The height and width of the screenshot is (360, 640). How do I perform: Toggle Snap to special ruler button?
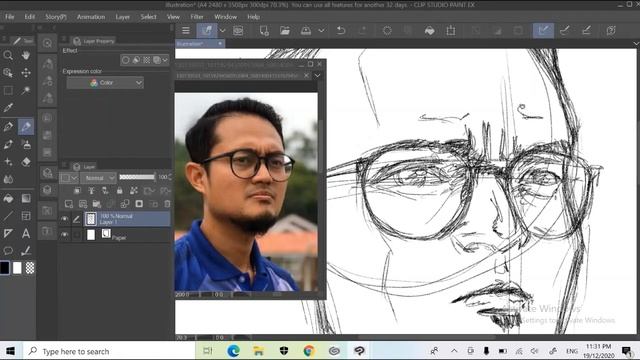tap(564, 31)
